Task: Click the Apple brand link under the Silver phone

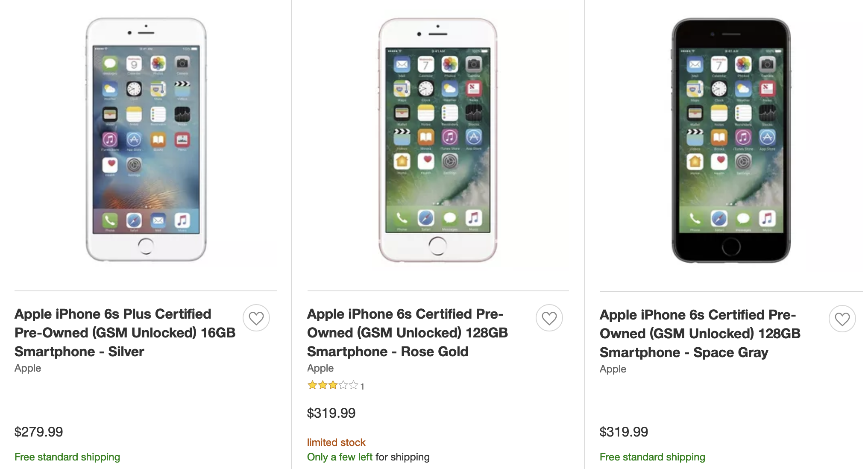Action: 28,368
